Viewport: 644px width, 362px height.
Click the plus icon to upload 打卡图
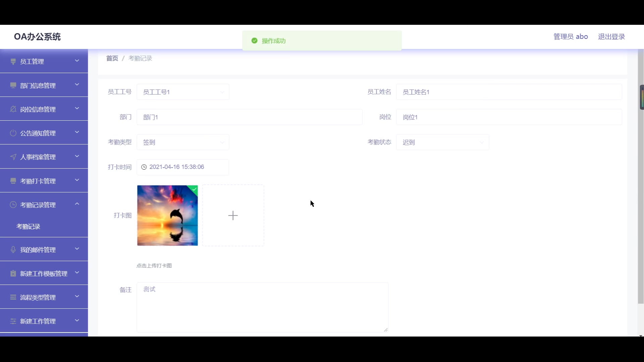(x=233, y=216)
